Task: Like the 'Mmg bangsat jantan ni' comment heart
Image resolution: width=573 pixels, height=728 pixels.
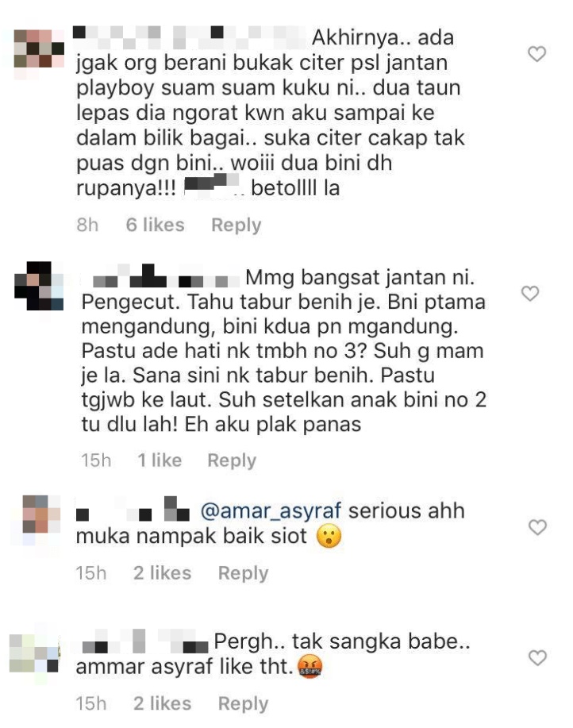Action: pyautogui.click(x=530, y=294)
